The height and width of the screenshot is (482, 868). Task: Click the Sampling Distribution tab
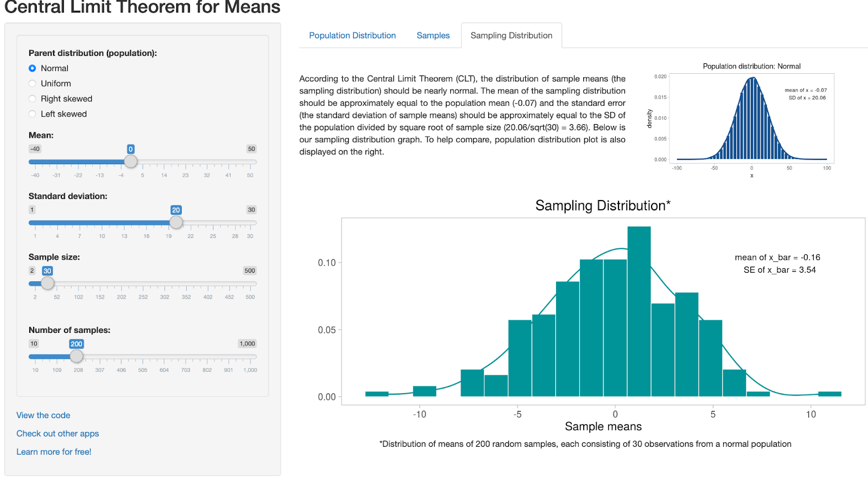tap(511, 36)
